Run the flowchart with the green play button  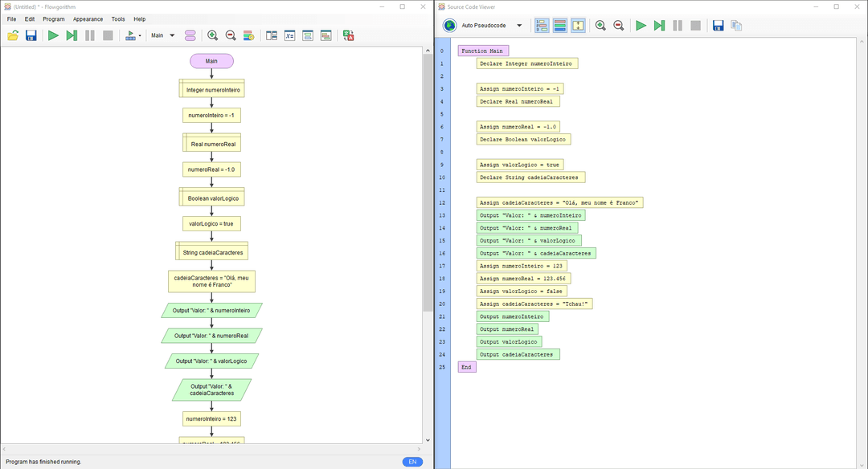click(x=53, y=35)
